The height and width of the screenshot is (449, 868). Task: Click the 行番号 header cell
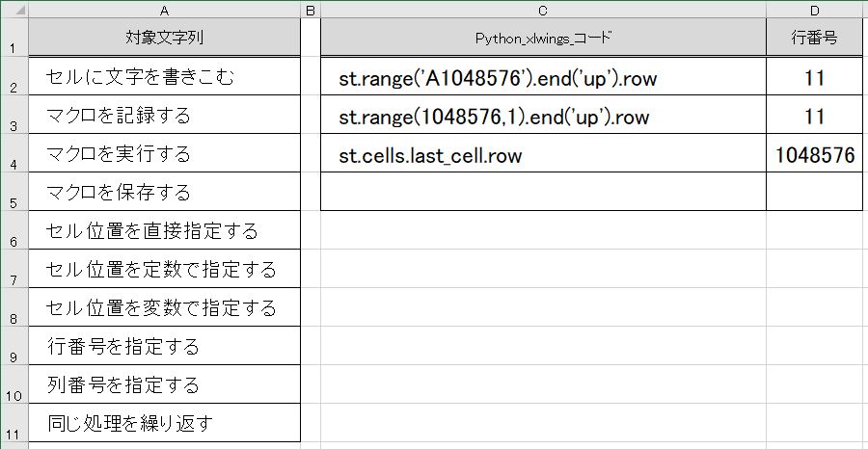tap(814, 37)
